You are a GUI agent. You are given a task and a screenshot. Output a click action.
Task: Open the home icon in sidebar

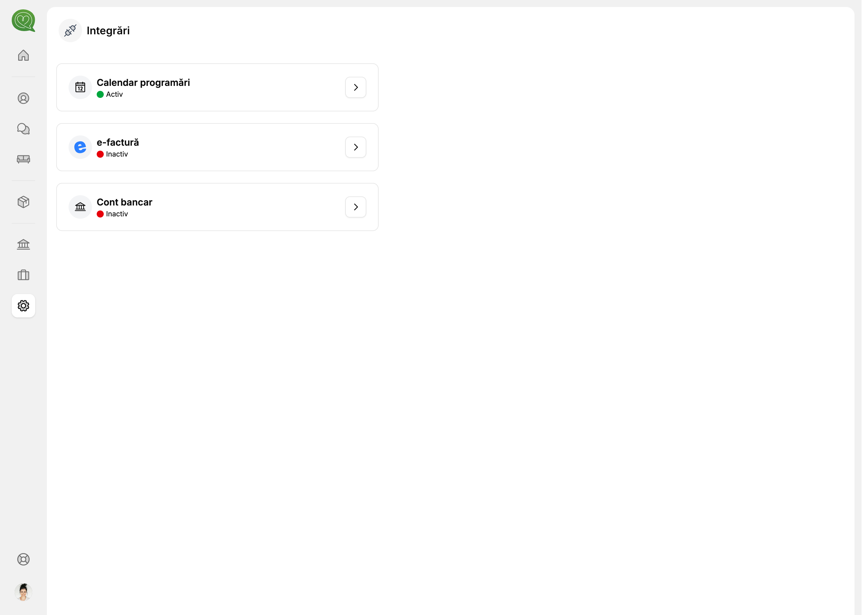coord(23,55)
